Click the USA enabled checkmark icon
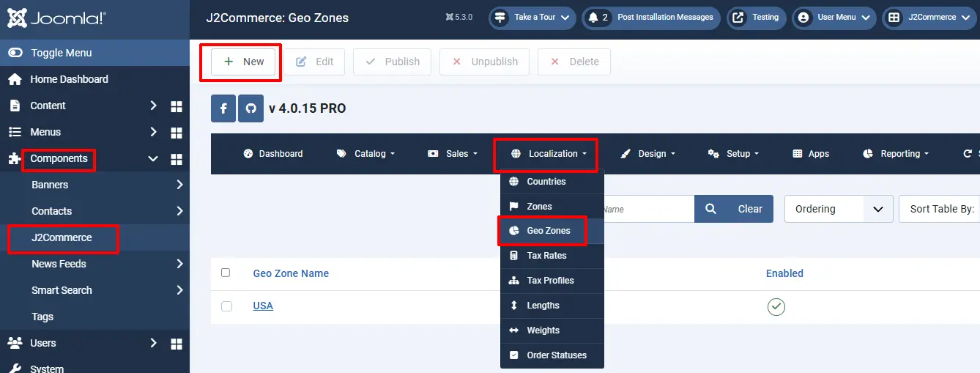The image size is (980, 373). [776, 307]
